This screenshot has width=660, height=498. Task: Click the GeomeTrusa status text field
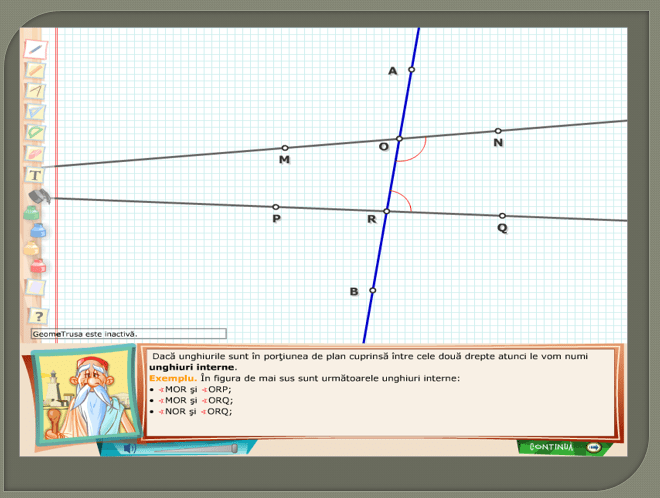click(128, 334)
